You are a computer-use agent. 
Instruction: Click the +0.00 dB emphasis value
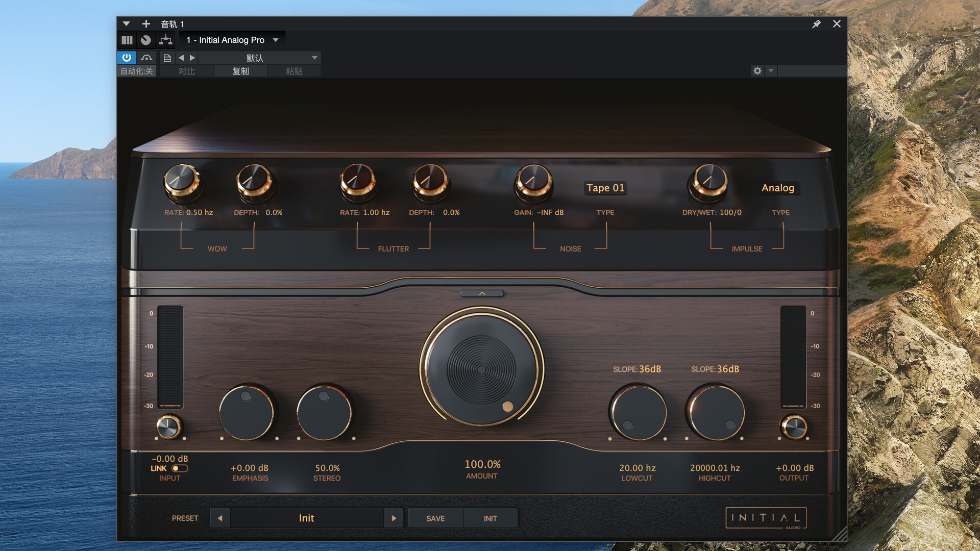[249, 468]
